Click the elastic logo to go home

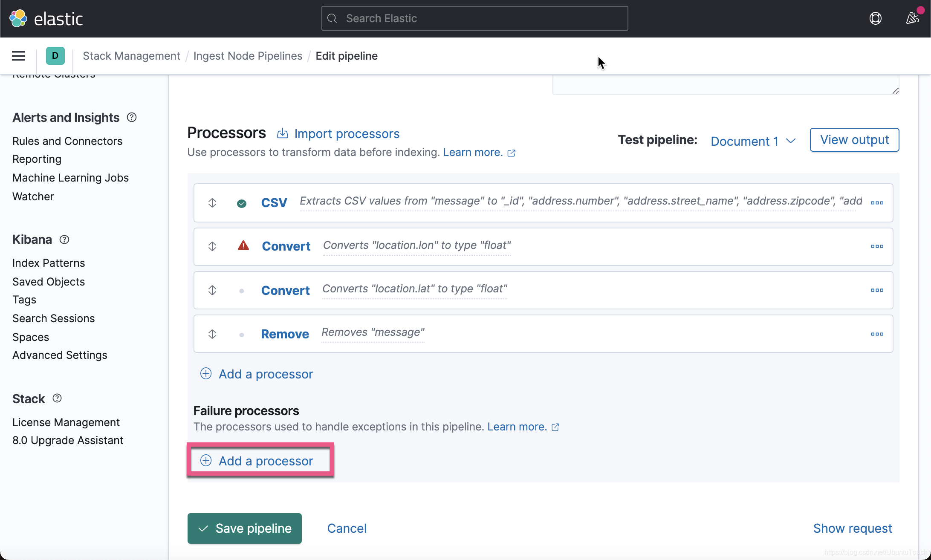tap(47, 18)
